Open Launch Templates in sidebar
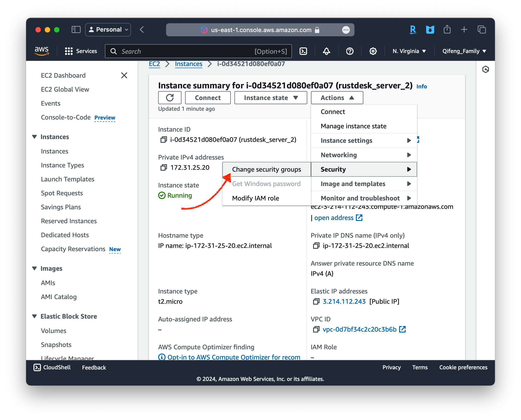521x420 pixels. click(x=67, y=179)
